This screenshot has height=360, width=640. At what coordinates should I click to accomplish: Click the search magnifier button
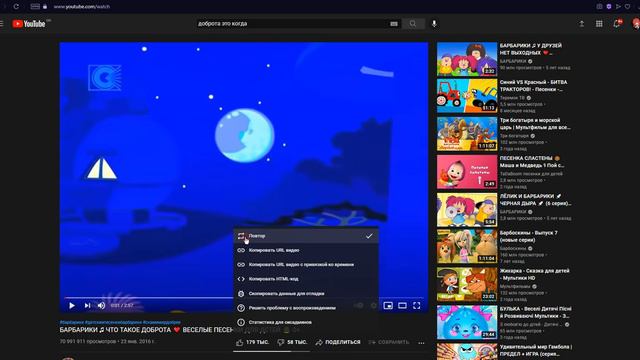(x=413, y=24)
